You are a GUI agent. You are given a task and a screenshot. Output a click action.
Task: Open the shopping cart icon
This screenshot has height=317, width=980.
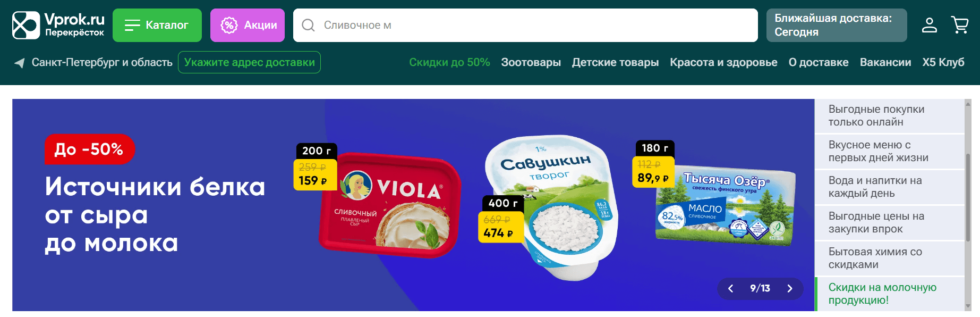pyautogui.click(x=960, y=25)
